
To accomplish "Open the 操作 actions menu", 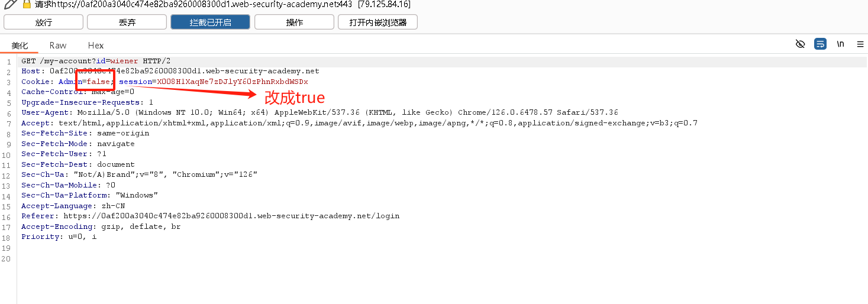I will 294,22.
